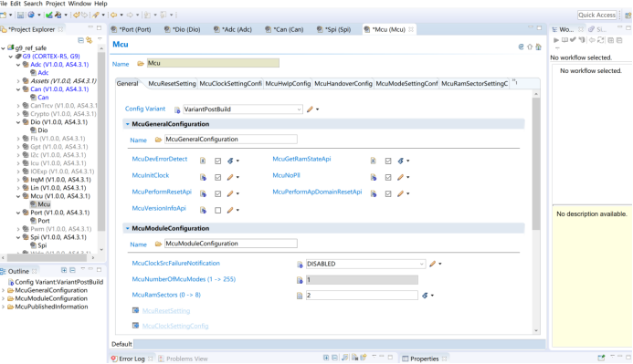
Task: Collapse the McuGeneralConfiguration section
Action: pos(128,124)
